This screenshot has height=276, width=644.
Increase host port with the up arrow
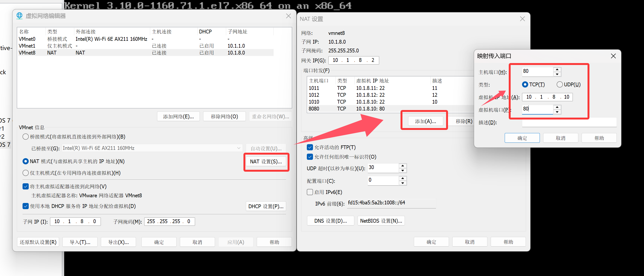pyautogui.click(x=557, y=69)
